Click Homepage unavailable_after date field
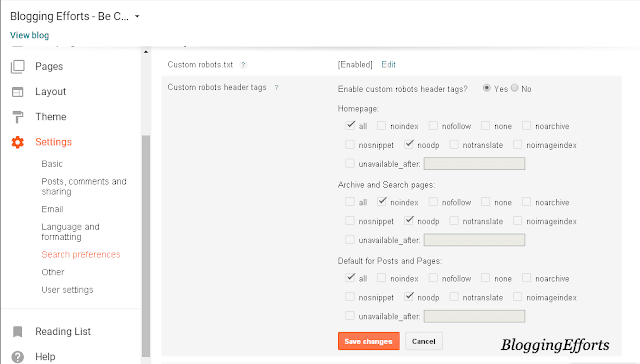Screen dimensions: 640x364 474,164
